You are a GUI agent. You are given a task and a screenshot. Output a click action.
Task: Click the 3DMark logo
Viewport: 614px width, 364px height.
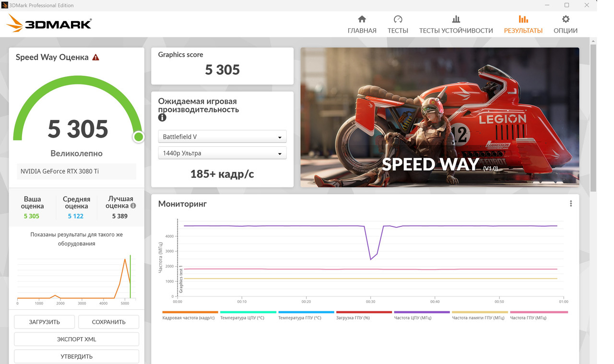49,23
